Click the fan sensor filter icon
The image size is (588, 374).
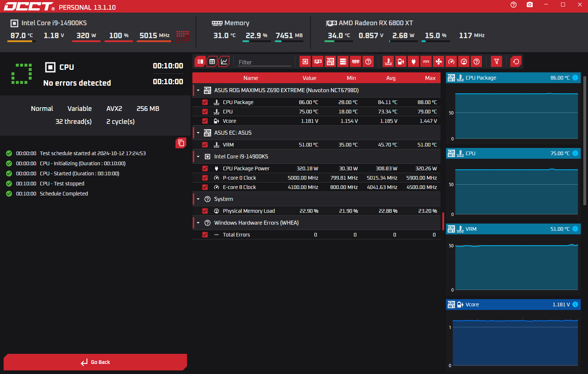[x=439, y=62]
